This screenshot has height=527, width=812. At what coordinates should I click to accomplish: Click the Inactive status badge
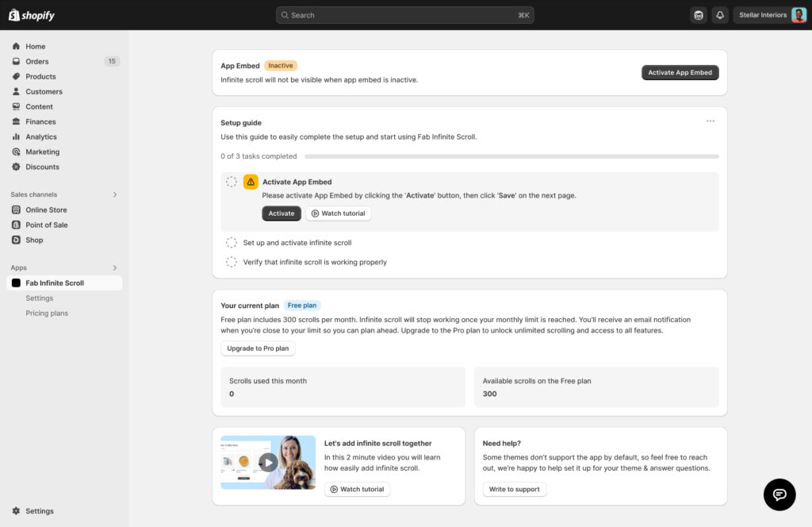tap(281, 65)
